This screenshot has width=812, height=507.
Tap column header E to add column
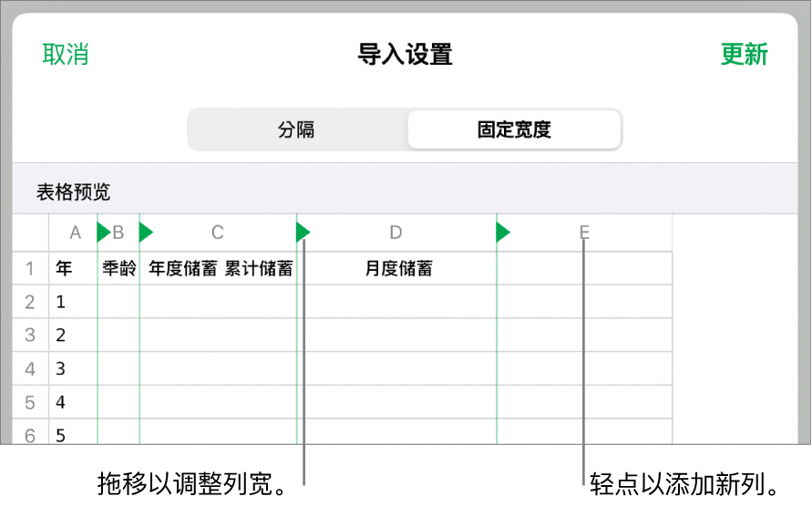pyautogui.click(x=584, y=233)
